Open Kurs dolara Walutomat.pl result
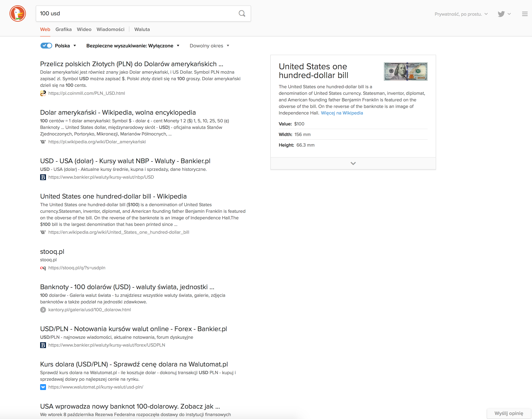Viewport: 532px width, 419px height. [134, 364]
